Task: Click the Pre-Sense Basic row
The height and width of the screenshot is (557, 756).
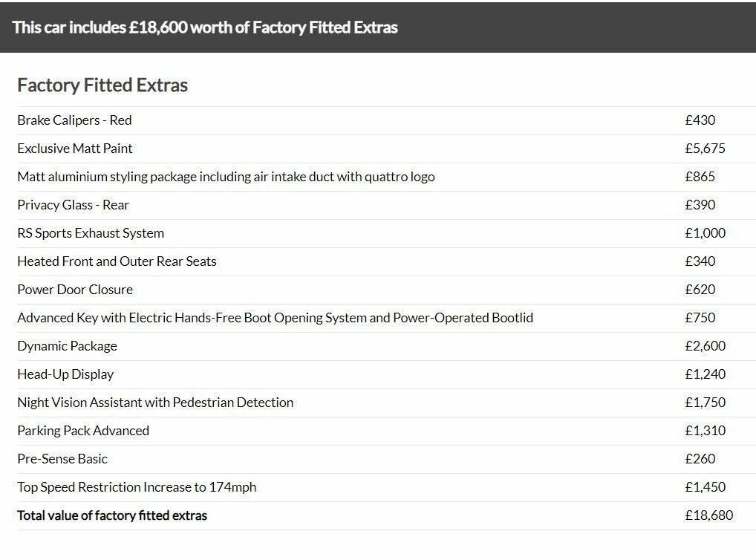Action: click(387, 459)
